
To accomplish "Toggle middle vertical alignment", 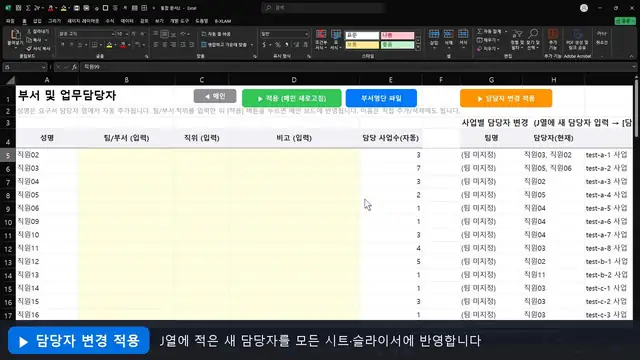I will (x=165, y=34).
